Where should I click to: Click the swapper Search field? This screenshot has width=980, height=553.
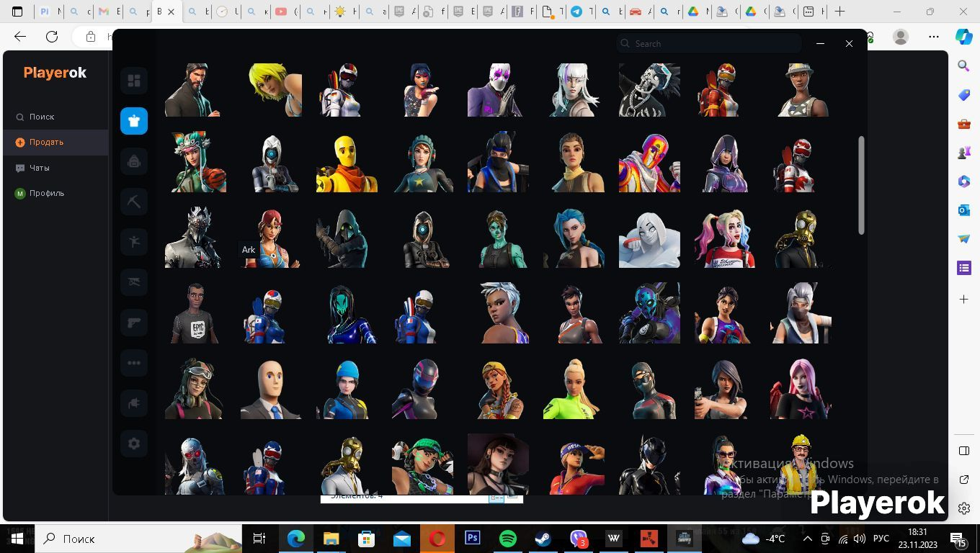pos(709,44)
